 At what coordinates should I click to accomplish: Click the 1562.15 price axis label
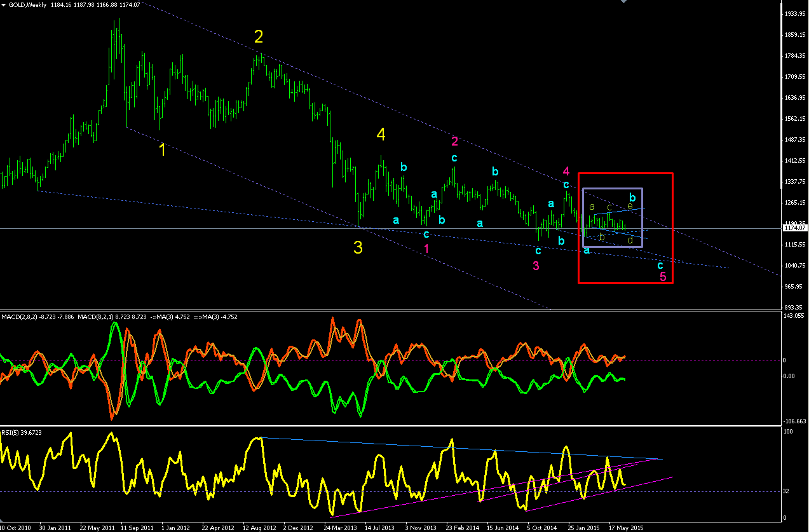pos(794,119)
